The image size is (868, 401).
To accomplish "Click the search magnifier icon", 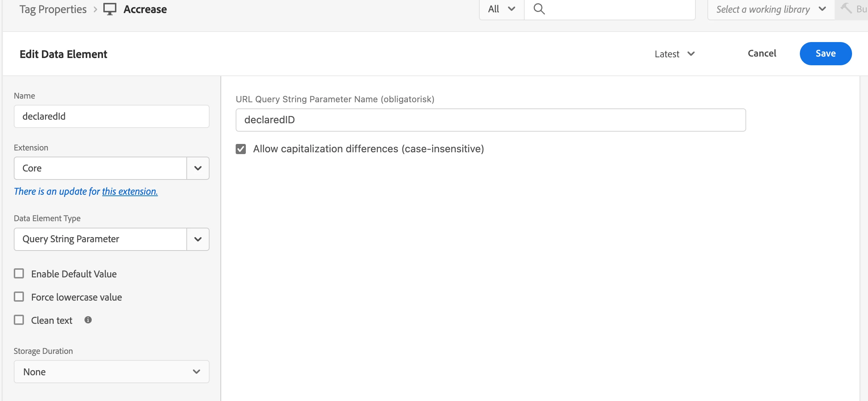I will (539, 9).
